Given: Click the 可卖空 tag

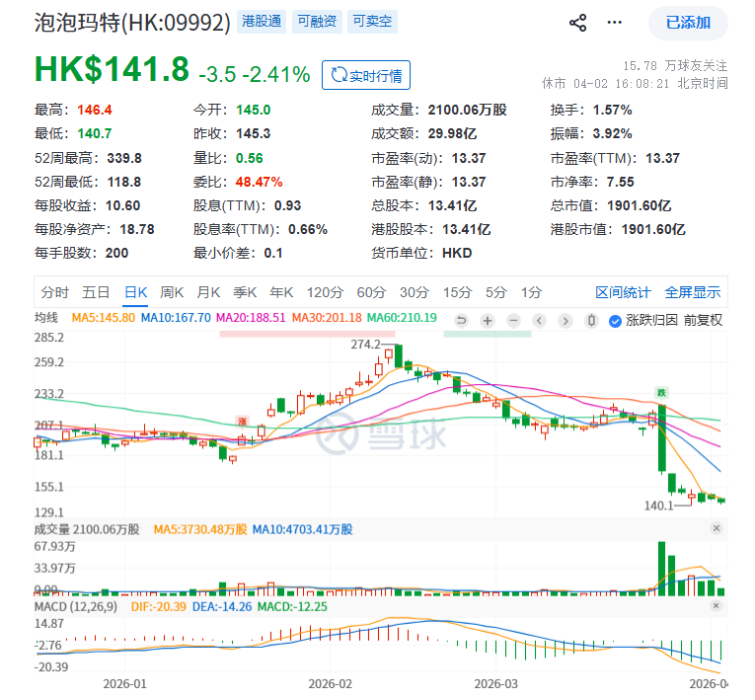Looking at the screenshot, I should [372, 22].
